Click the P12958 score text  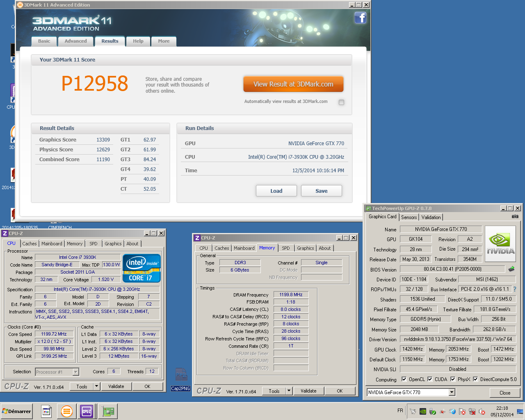click(x=95, y=83)
